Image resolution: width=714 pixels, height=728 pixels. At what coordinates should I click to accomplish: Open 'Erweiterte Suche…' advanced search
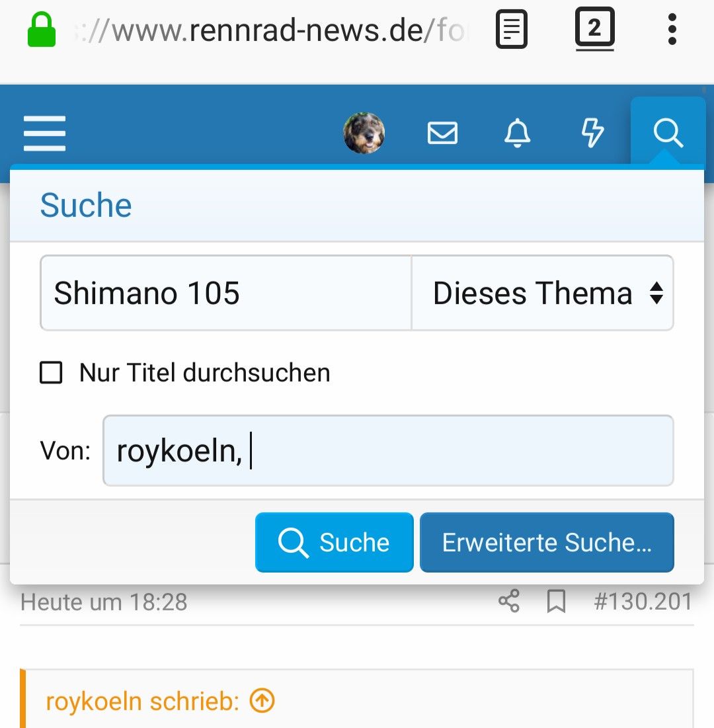point(547,542)
